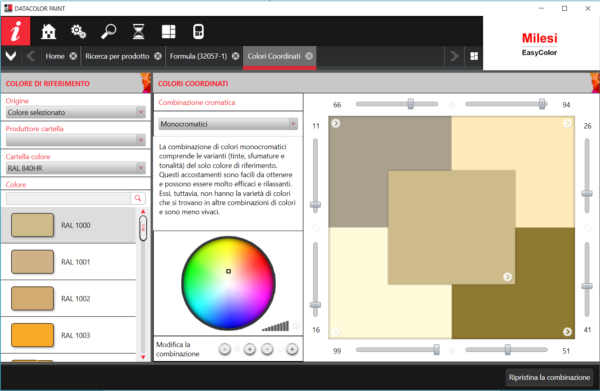Screen dimensions: 600x391
Task: Navigate tabs right with forward arrow
Action: coord(454,56)
